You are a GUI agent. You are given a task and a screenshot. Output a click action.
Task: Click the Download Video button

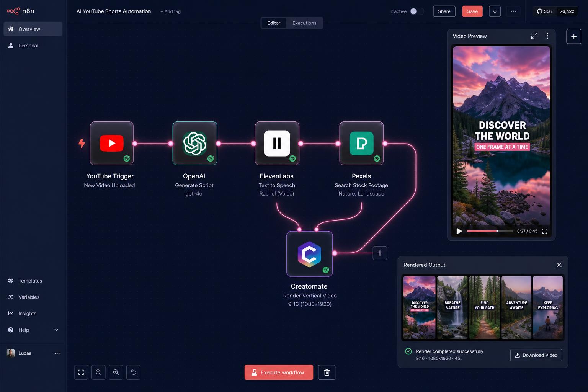pyautogui.click(x=536, y=355)
